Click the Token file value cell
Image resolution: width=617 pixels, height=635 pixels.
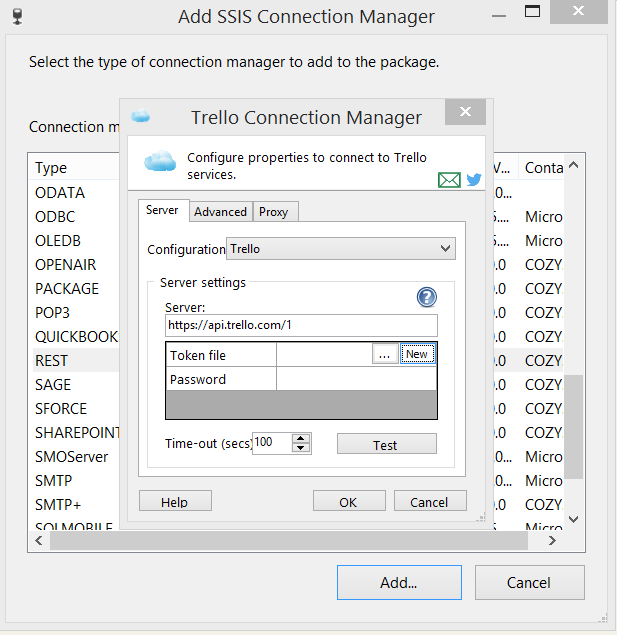[324, 355]
